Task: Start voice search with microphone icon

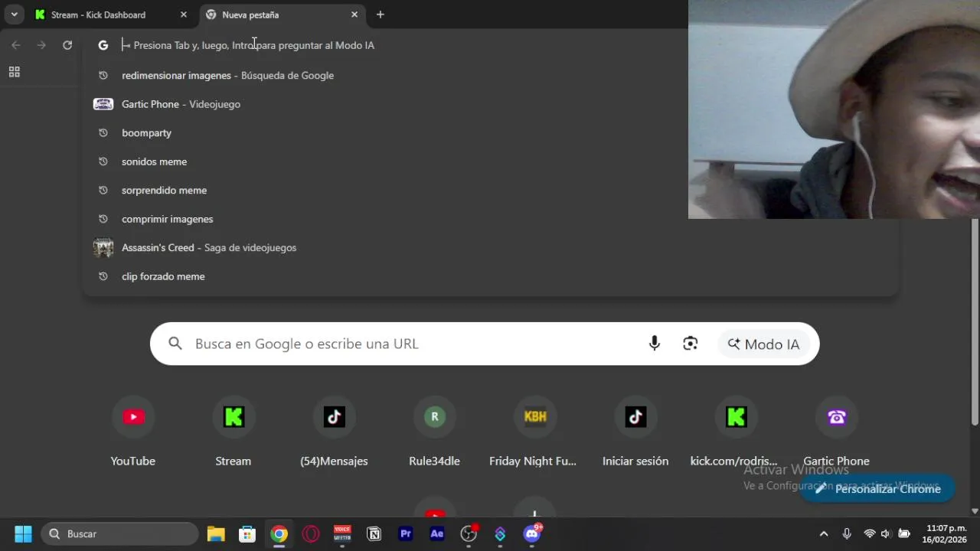Action: pos(654,344)
